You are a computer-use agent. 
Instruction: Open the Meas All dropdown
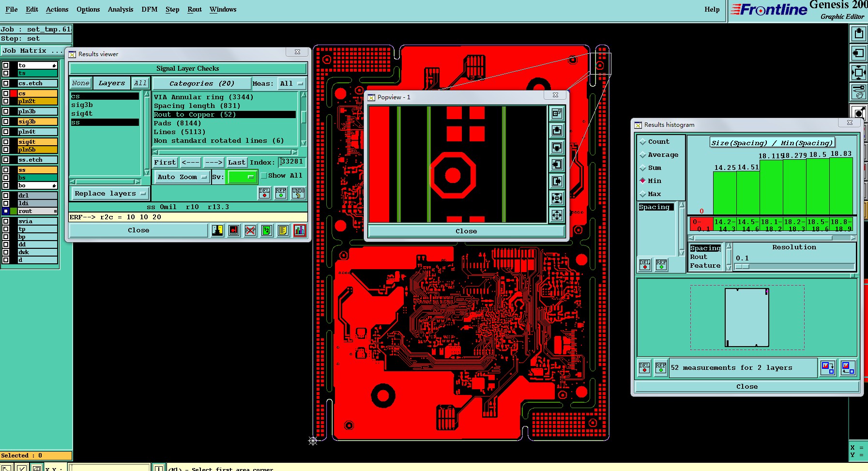click(x=291, y=84)
